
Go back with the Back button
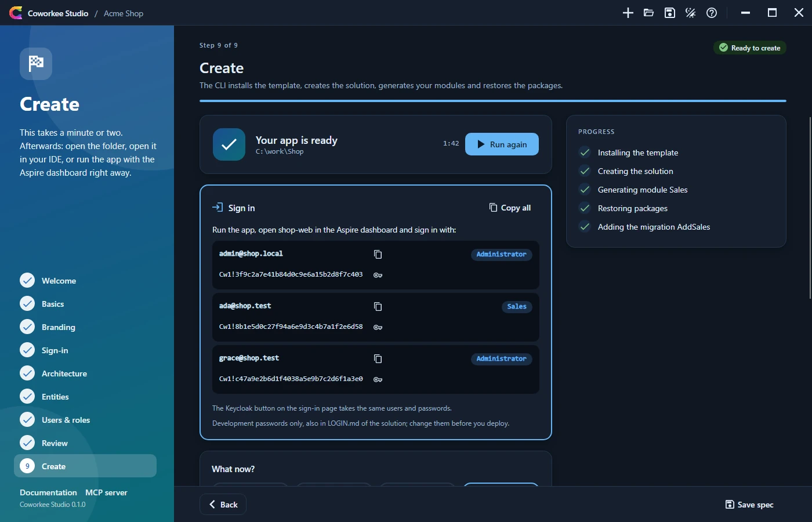pos(223,505)
